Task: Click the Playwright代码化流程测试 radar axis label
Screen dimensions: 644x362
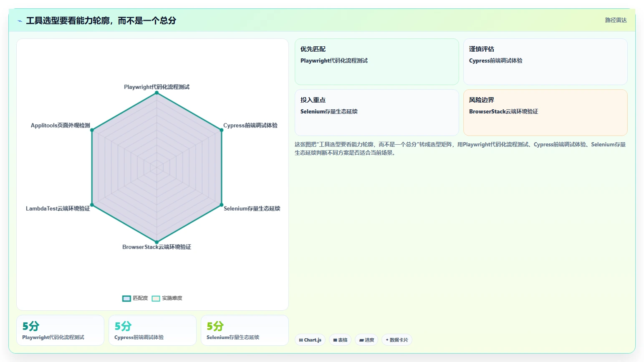Action: [157, 87]
